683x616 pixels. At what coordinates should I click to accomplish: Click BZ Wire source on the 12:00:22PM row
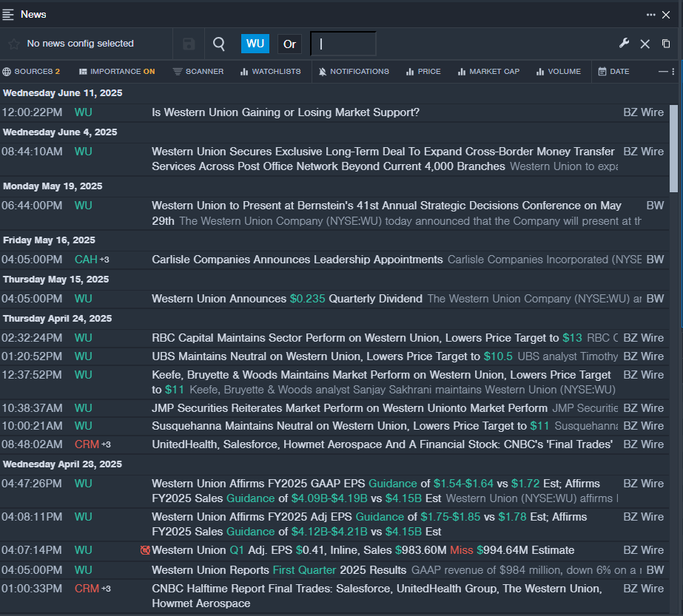(x=643, y=112)
